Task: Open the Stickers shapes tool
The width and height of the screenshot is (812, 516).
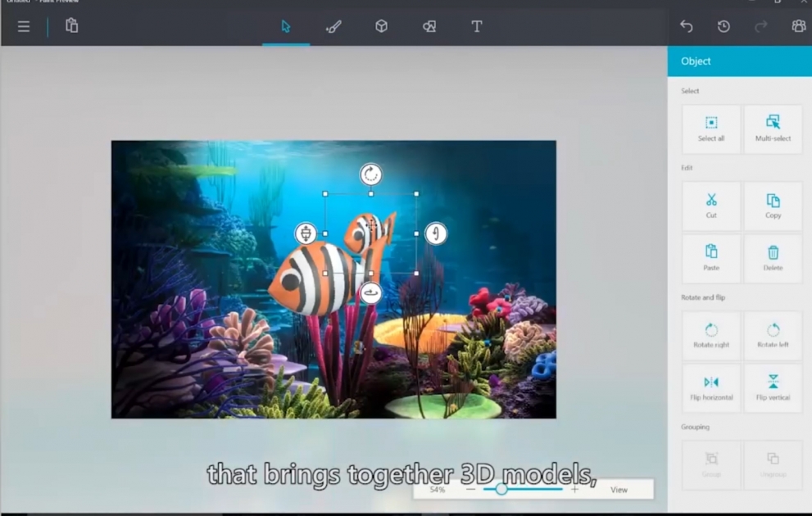Action: pyautogui.click(x=429, y=26)
